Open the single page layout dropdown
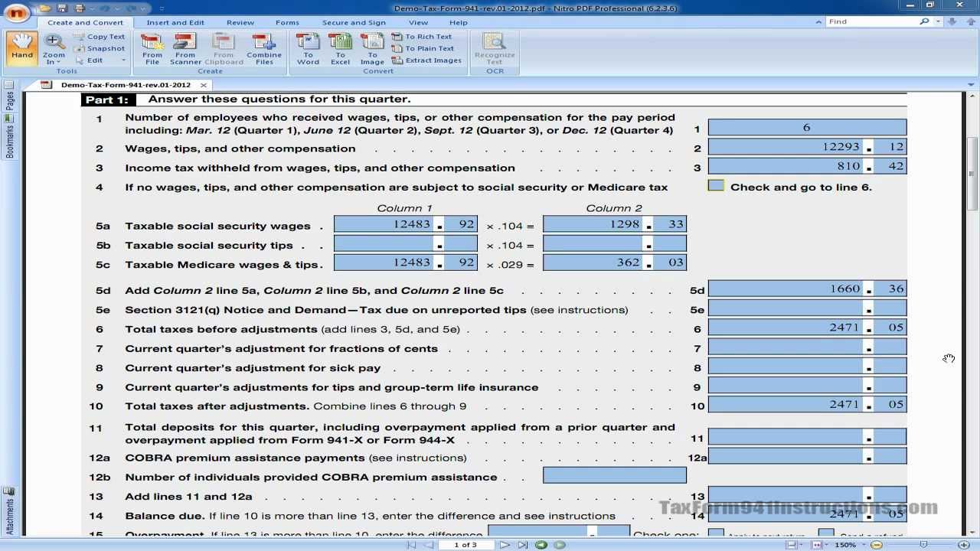Image resolution: width=980 pixels, height=551 pixels. (x=800, y=545)
